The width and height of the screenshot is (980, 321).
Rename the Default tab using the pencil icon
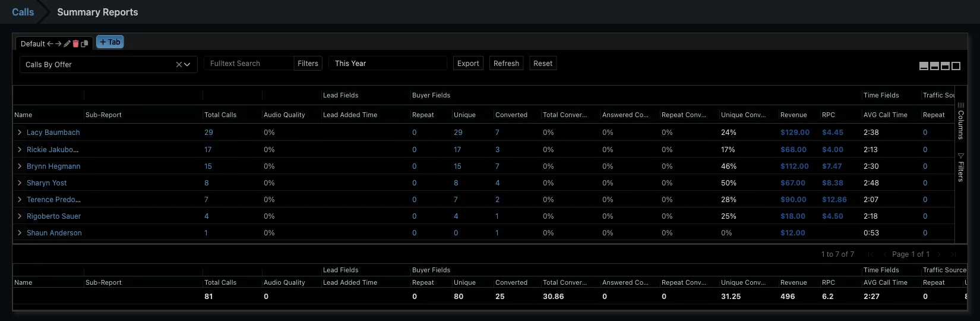[67, 43]
